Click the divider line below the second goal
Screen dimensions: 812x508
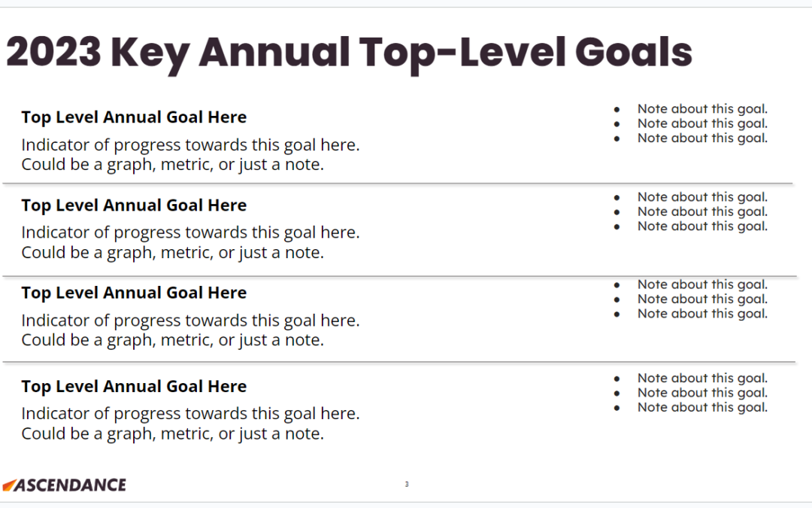tap(397, 276)
